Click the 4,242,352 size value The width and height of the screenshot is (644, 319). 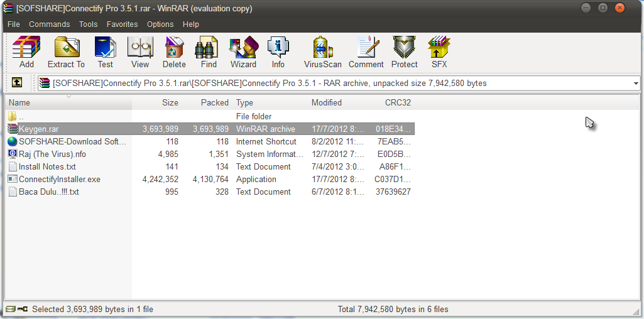[160, 180]
